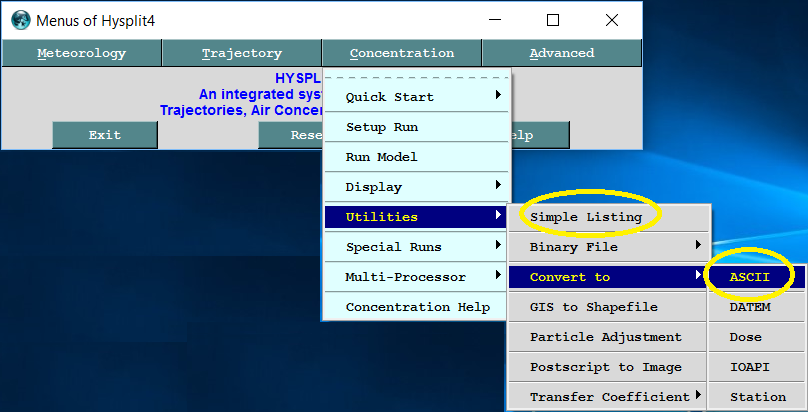Open the Display submenu
808x412 pixels.
416,187
